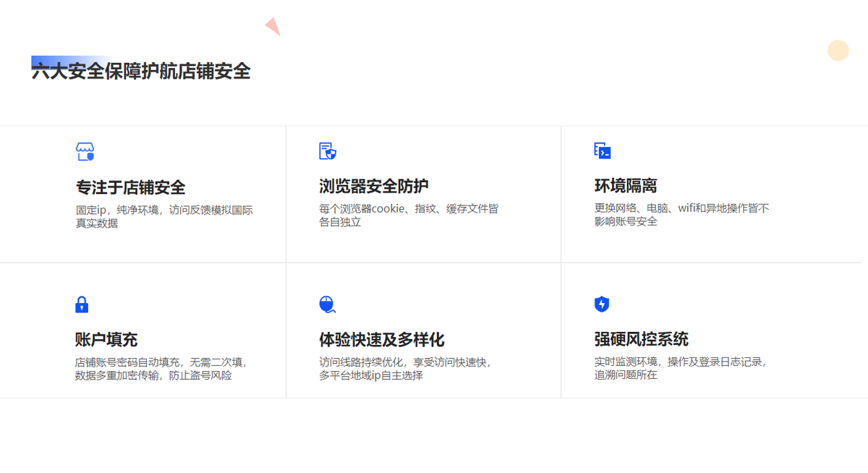Viewport: 868px width, 473px height.
Task: Click the lightning shield icon above 强硬风控系统
Action: (x=600, y=304)
